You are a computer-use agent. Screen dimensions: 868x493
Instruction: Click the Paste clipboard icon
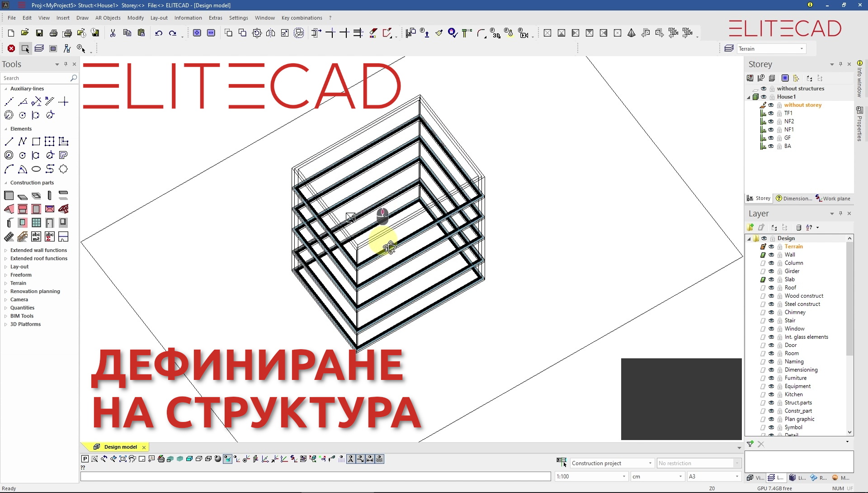tap(141, 33)
